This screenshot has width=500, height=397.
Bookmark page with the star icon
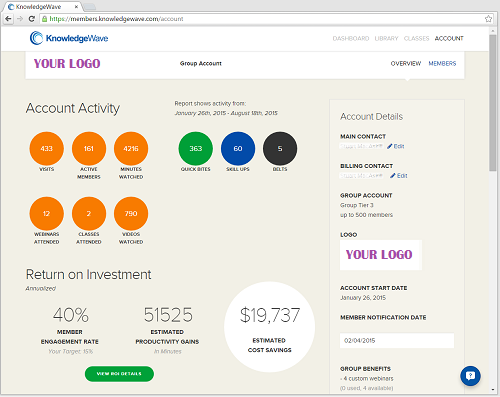[488, 19]
